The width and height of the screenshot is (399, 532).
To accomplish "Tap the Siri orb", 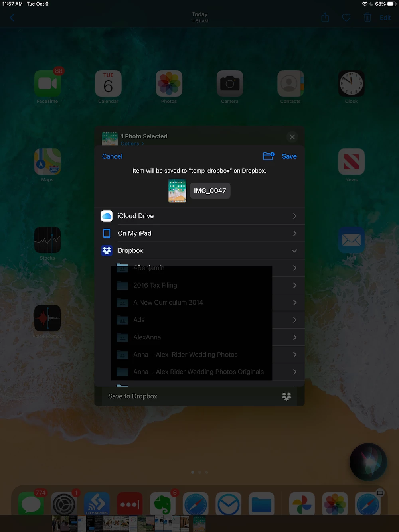I will tap(368, 462).
